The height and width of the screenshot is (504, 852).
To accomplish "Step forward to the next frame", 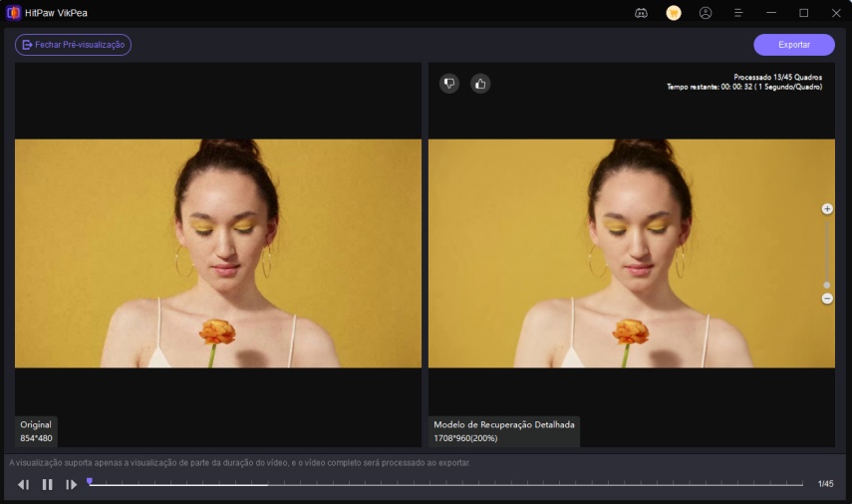I will click(71, 484).
